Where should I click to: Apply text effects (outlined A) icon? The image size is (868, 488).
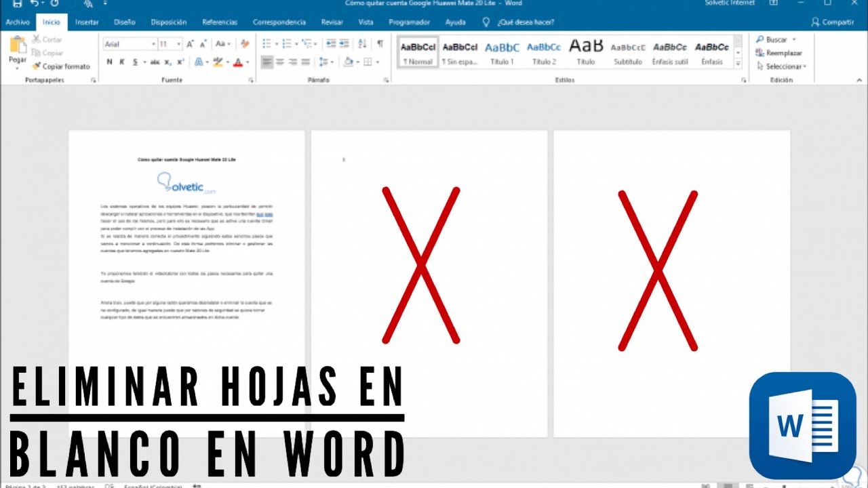point(198,62)
